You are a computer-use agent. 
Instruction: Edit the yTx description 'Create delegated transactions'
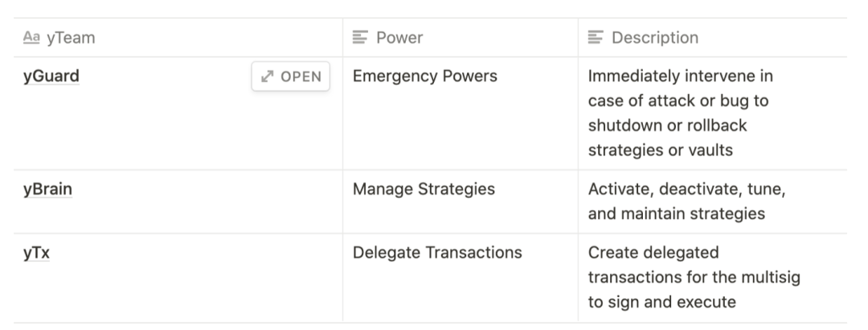point(694,278)
